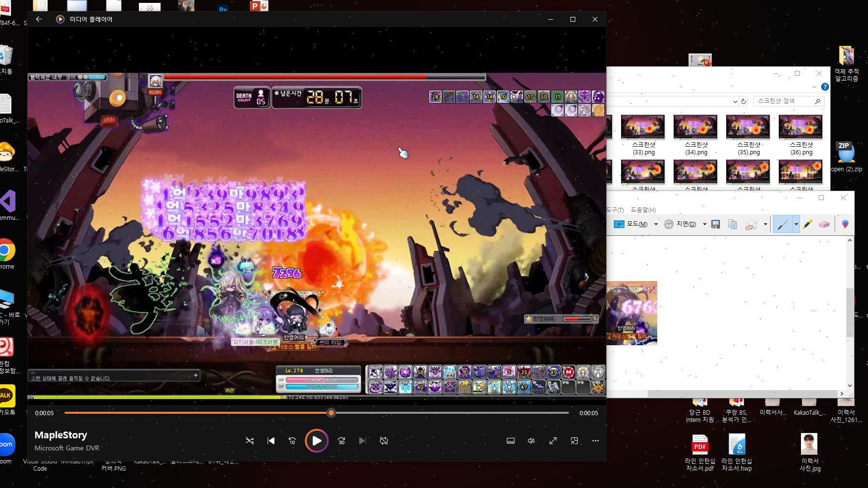The height and width of the screenshot is (488, 868).
Task: Send the snip by email
Action: pyautogui.click(x=751, y=224)
